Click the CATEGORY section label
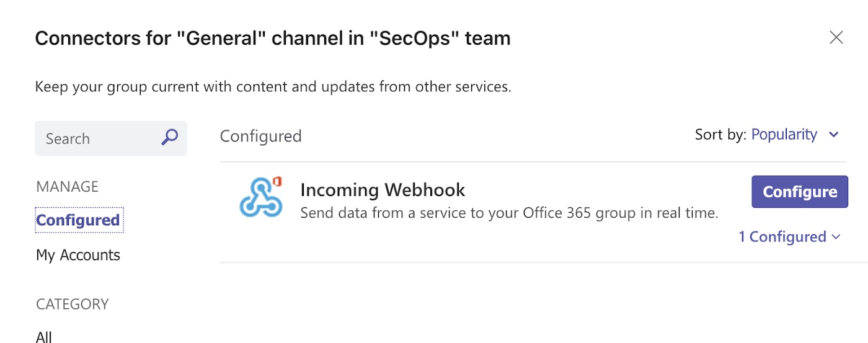868x343 pixels. coord(73,304)
